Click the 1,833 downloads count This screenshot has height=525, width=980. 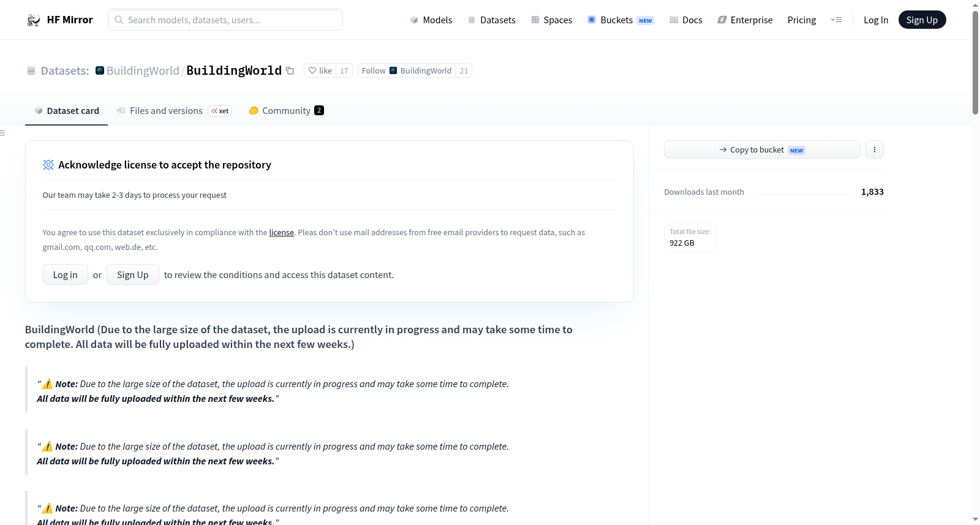[872, 192]
